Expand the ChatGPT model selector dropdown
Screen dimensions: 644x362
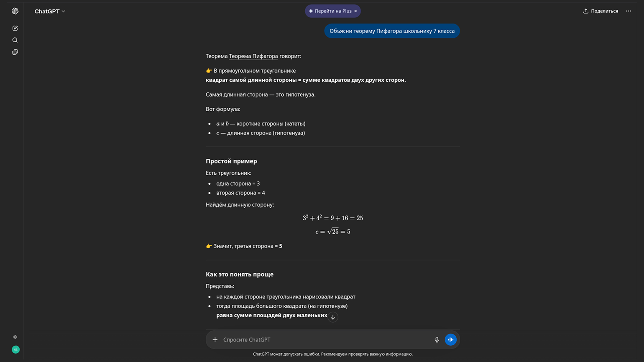[x=50, y=11]
